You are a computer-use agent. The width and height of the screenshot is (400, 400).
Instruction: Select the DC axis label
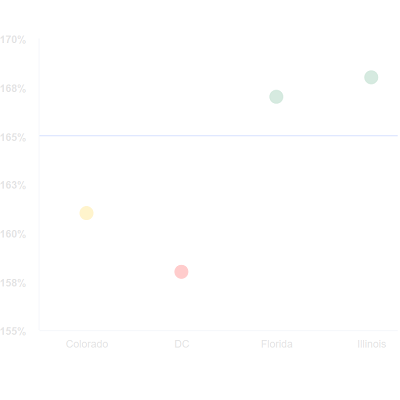pyautogui.click(x=182, y=344)
